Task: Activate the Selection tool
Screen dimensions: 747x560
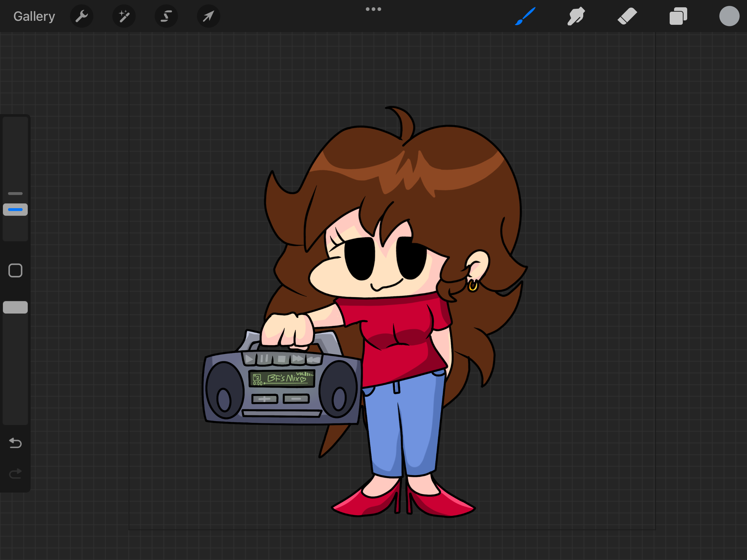Action: 166,16
